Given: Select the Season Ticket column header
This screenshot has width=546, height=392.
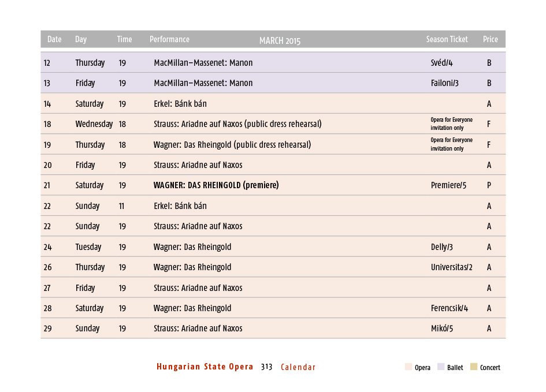Looking at the screenshot, I should (447, 39).
